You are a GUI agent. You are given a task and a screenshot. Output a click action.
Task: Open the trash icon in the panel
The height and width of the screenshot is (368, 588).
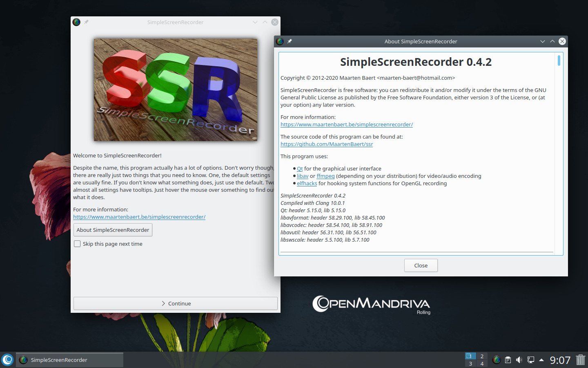click(x=581, y=360)
